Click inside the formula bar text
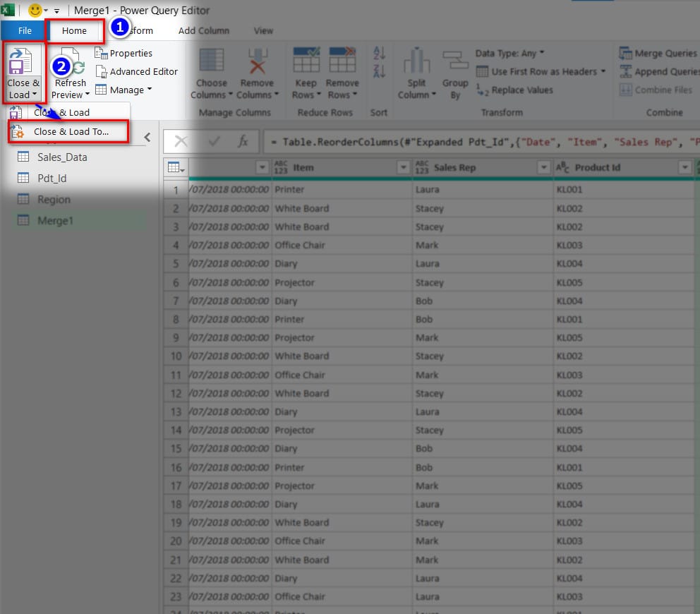 pyautogui.click(x=480, y=142)
